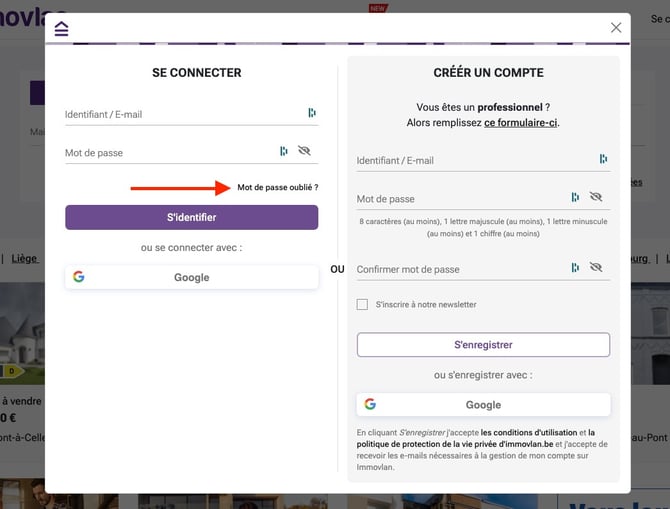This screenshot has height=509, width=670.
Task: Click password manager icon in signup e-mail field
Action: (603, 159)
